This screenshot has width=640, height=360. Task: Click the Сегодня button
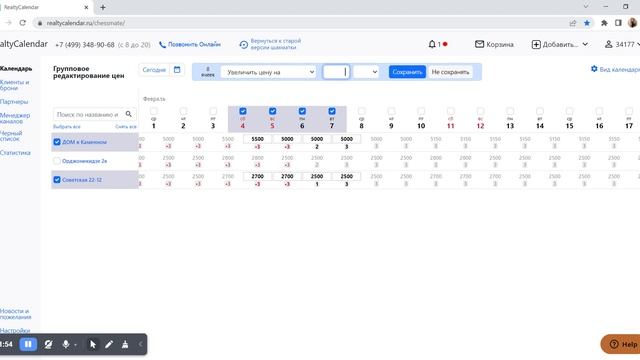coord(154,70)
